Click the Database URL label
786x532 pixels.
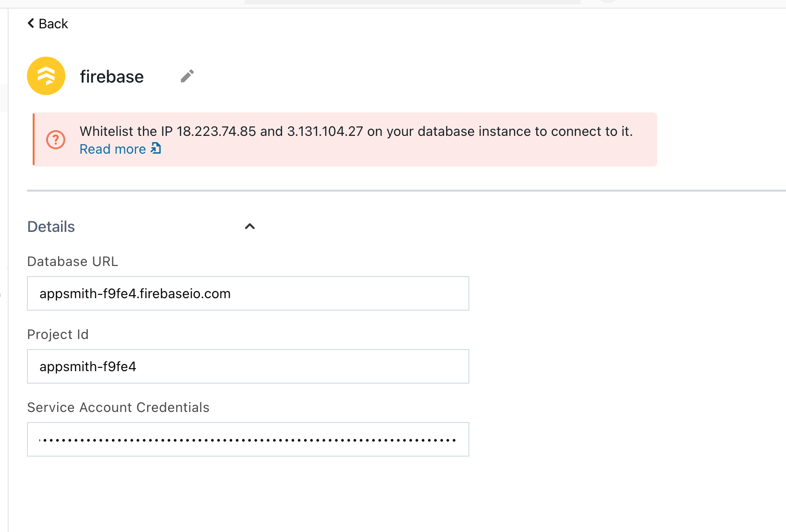click(x=73, y=262)
